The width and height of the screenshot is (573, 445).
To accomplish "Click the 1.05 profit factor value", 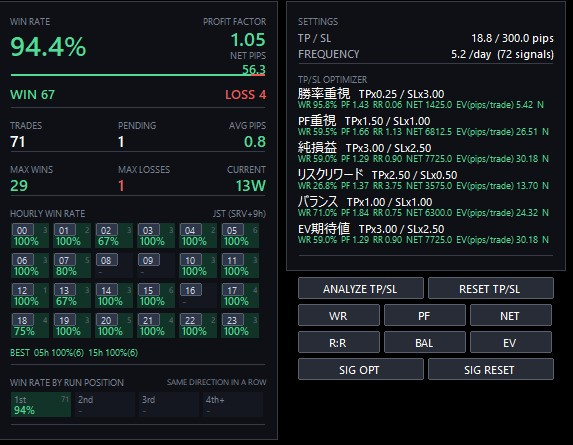I will 248,39.
